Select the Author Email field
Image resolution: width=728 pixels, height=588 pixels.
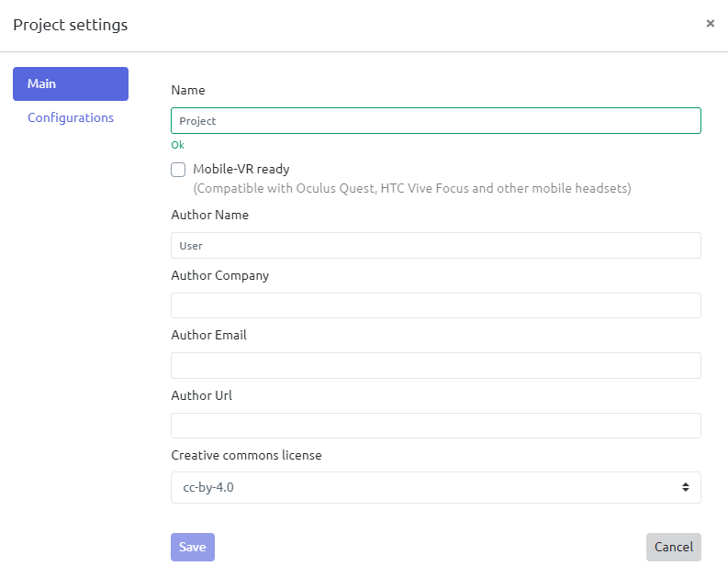pos(435,365)
